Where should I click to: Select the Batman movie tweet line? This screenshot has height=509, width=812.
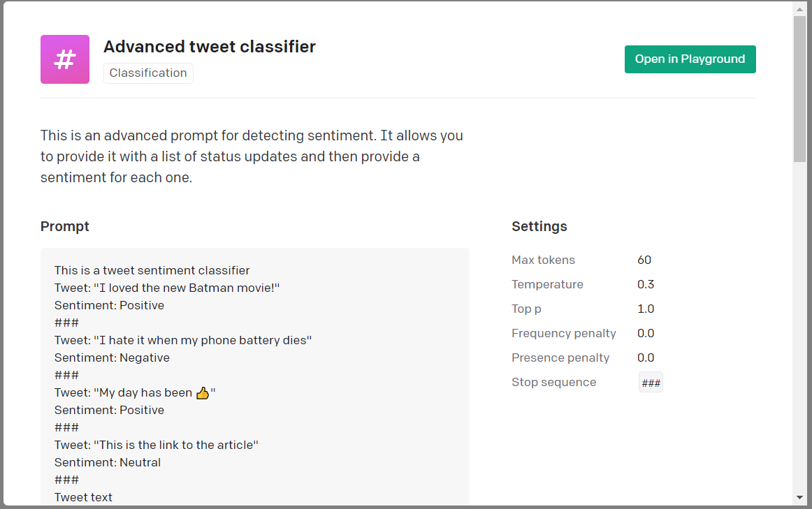[x=166, y=288]
